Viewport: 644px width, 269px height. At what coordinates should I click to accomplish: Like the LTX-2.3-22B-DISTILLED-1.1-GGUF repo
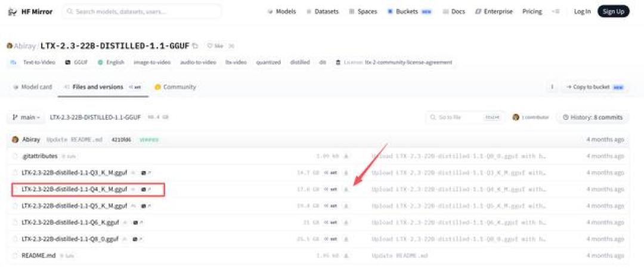click(x=216, y=46)
